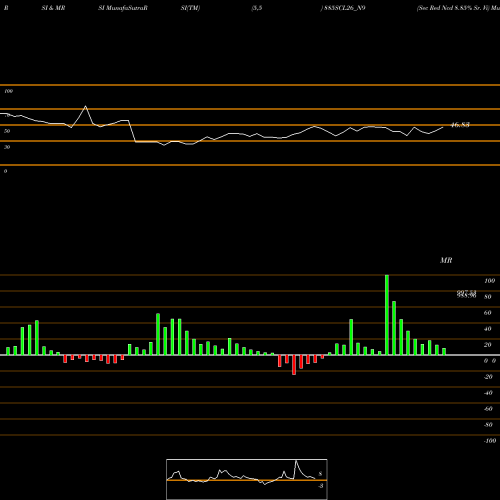This screenshot has width=500, height=500.
Task: Click the 'SI & MR' header label
Action: tap(53, 8)
